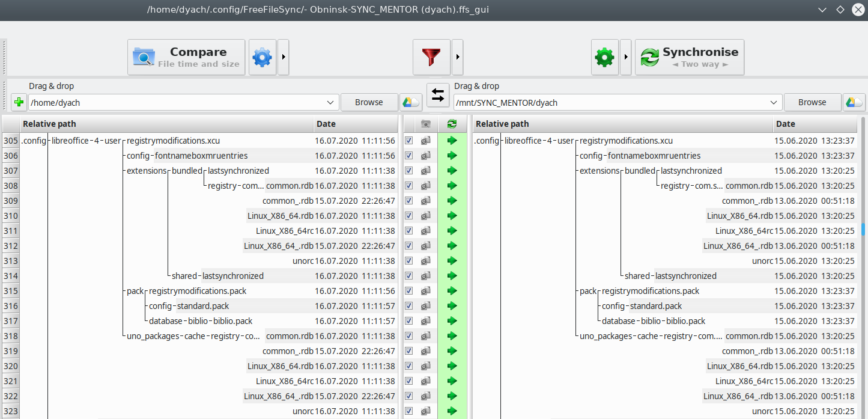Browse for the left folder

(x=369, y=102)
